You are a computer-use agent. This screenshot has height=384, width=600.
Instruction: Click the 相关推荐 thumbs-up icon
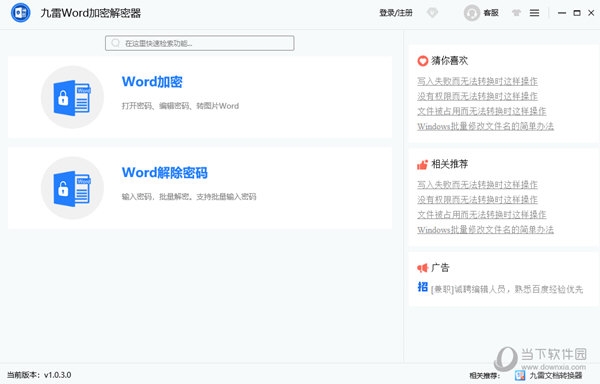[x=422, y=164]
